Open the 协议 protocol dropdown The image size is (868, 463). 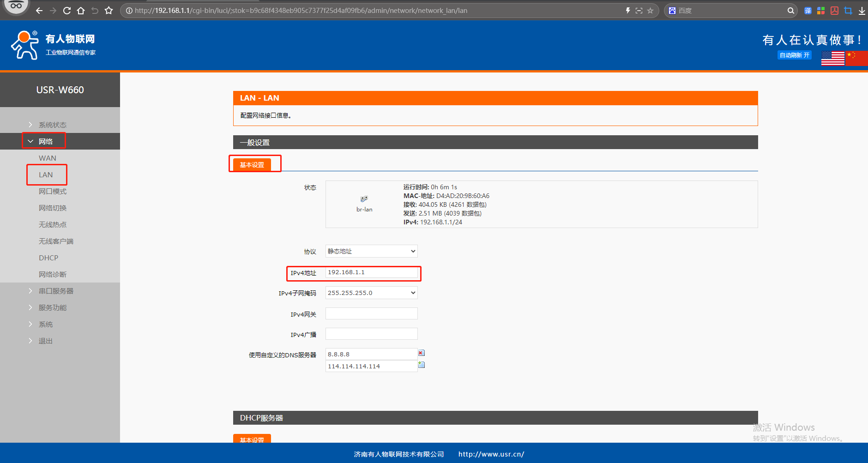[x=371, y=251]
